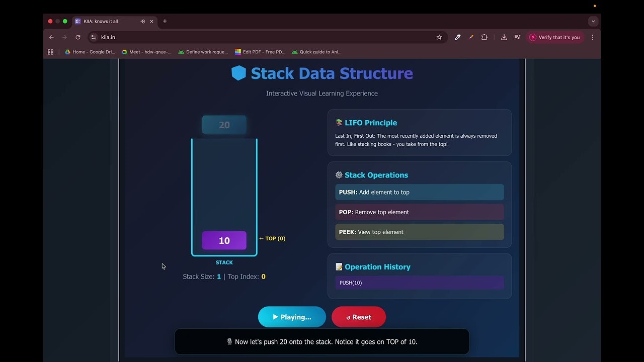Click the Stack Data Structure title

(332, 73)
